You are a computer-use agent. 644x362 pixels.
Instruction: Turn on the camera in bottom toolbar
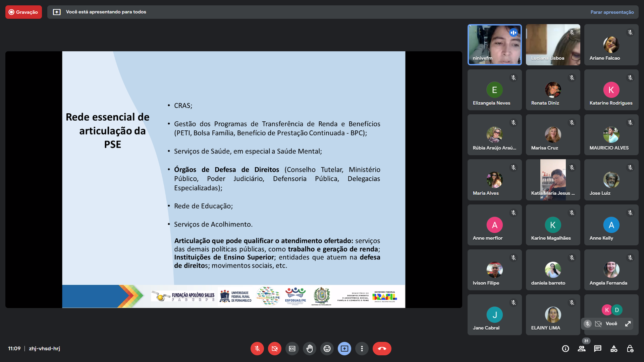click(274, 349)
